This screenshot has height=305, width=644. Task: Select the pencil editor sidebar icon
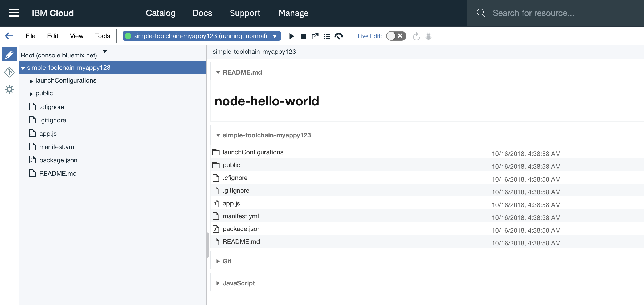coord(9,55)
